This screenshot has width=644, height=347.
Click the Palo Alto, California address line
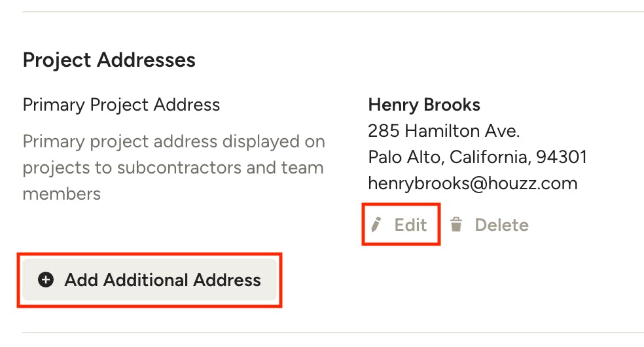click(x=477, y=157)
